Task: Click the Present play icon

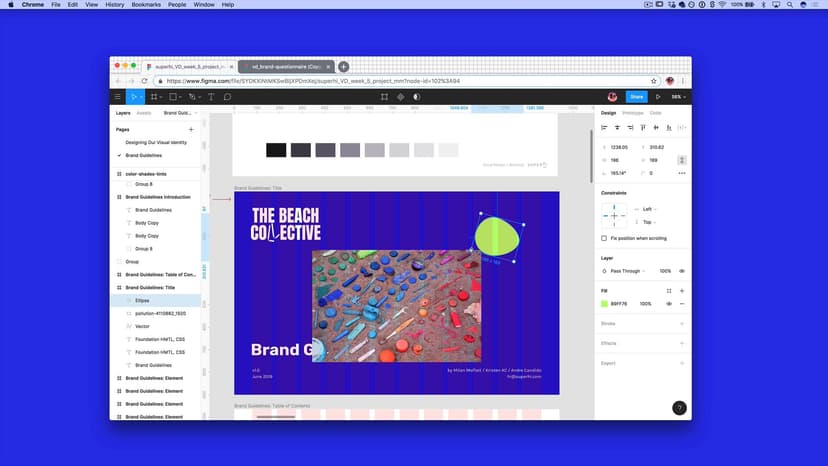Action: point(658,97)
